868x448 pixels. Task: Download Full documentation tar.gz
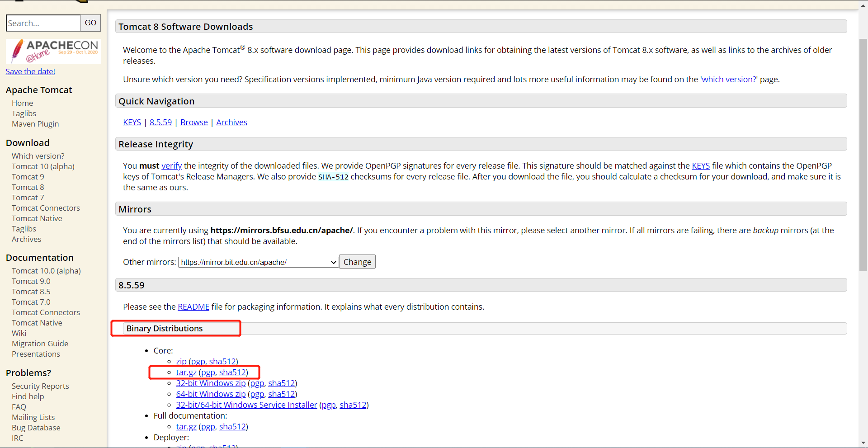click(186, 427)
